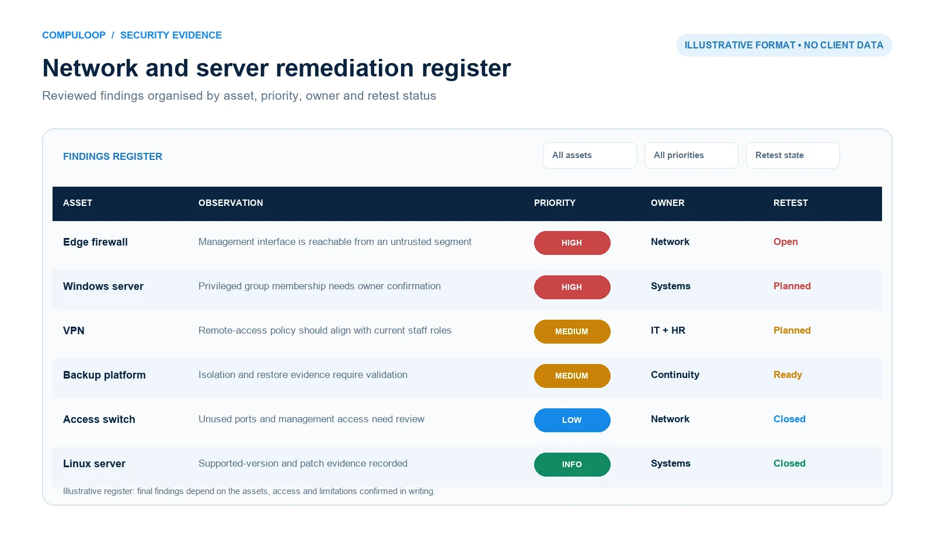934x560 pixels.
Task: Select the Windows server asset name
Action: coord(103,286)
